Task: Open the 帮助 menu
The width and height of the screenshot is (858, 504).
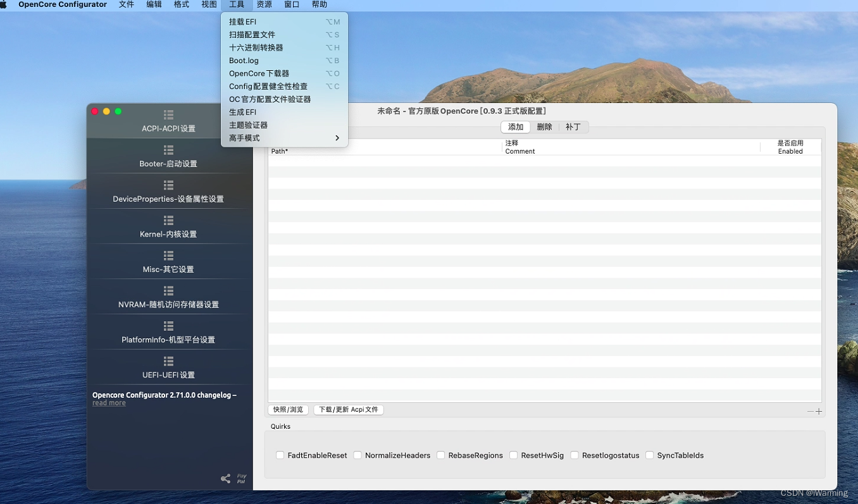Action: tap(320, 4)
